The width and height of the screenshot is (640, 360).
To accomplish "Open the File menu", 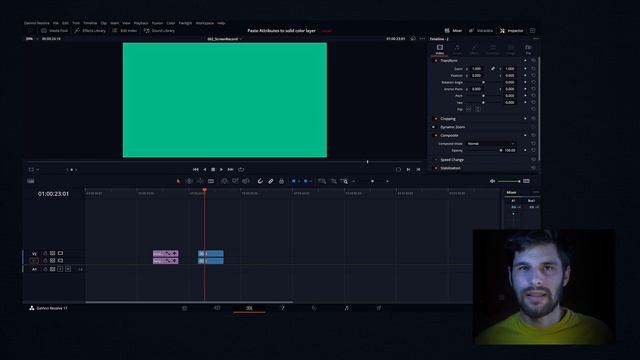I will (56, 23).
